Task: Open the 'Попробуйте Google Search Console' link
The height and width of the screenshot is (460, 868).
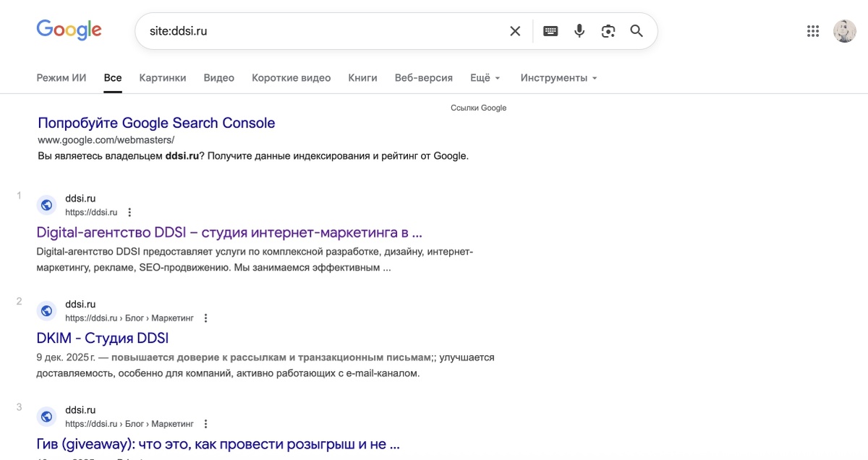Action: tap(157, 123)
